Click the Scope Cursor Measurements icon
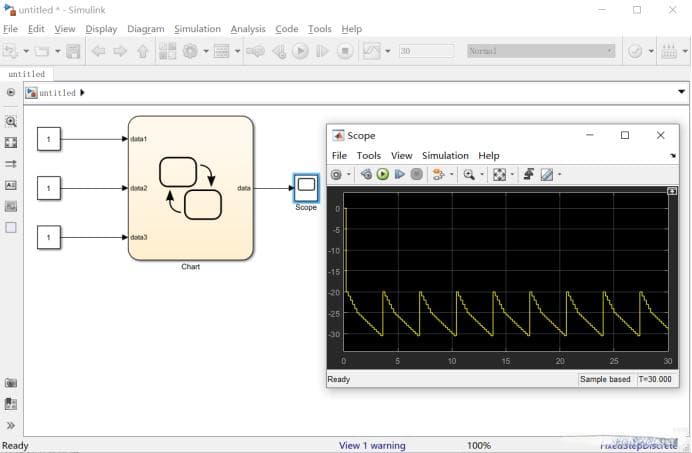 click(x=547, y=175)
